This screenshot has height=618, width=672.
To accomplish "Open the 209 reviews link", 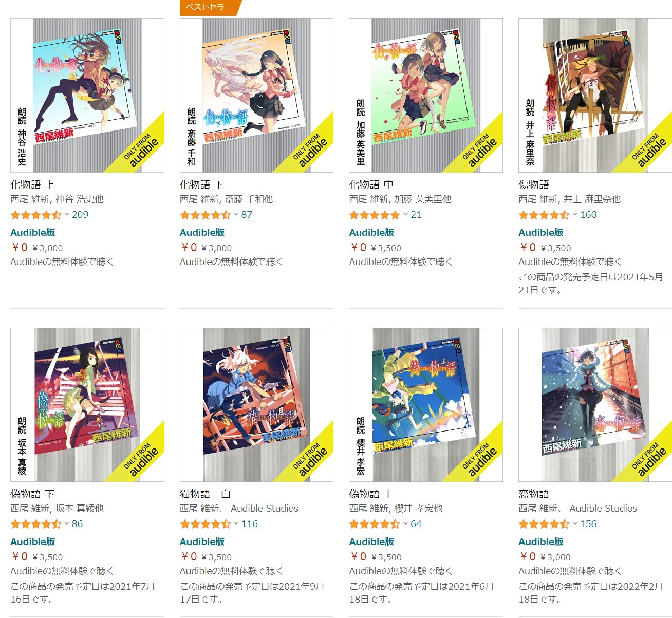I will pyautogui.click(x=80, y=215).
